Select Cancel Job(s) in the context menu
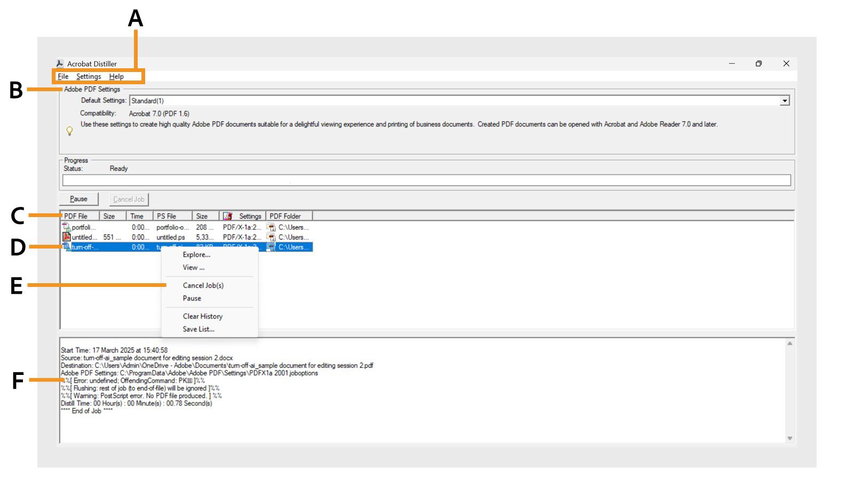 [203, 286]
